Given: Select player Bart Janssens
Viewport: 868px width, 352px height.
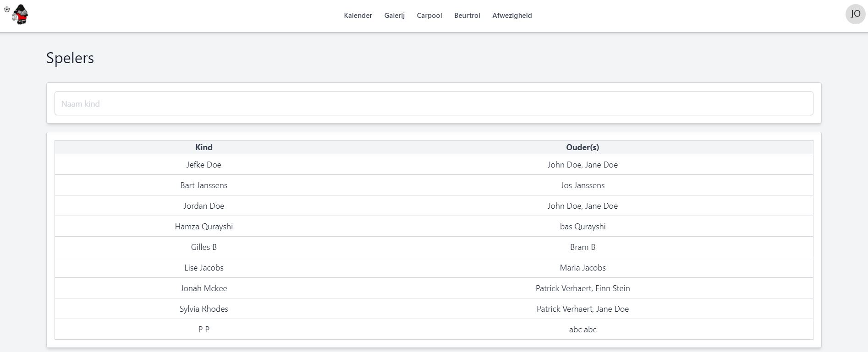Looking at the screenshot, I should click(203, 185).
